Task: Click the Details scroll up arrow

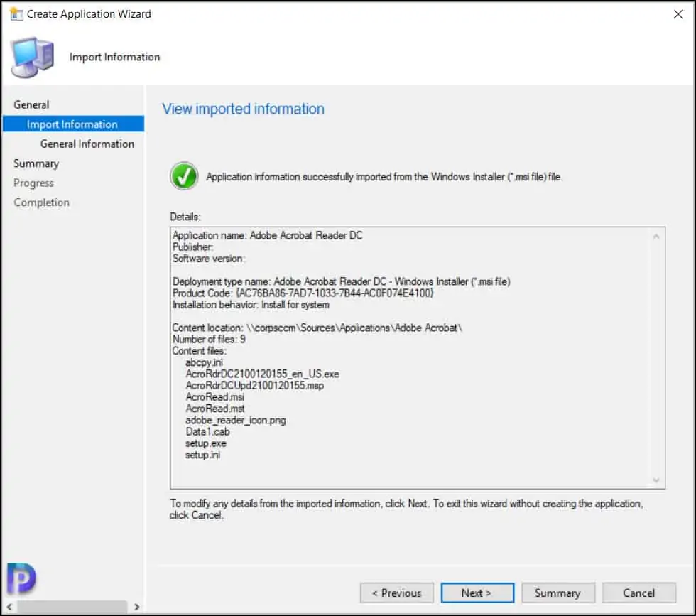Action: [656, 237]
